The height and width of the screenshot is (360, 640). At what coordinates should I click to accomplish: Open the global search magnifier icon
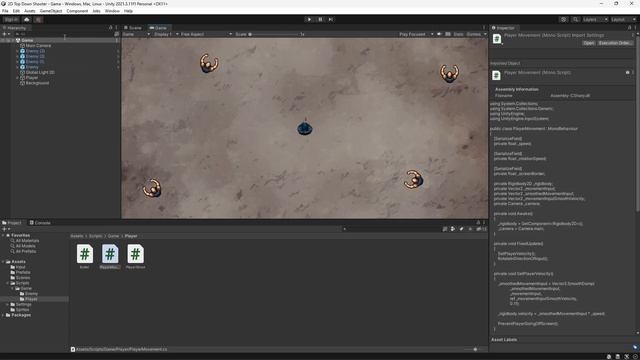point(575,20)
